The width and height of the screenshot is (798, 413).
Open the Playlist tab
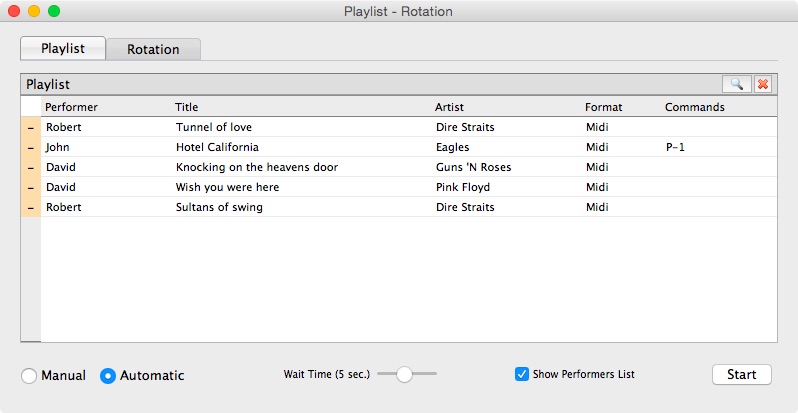click(x=63, y=48)
